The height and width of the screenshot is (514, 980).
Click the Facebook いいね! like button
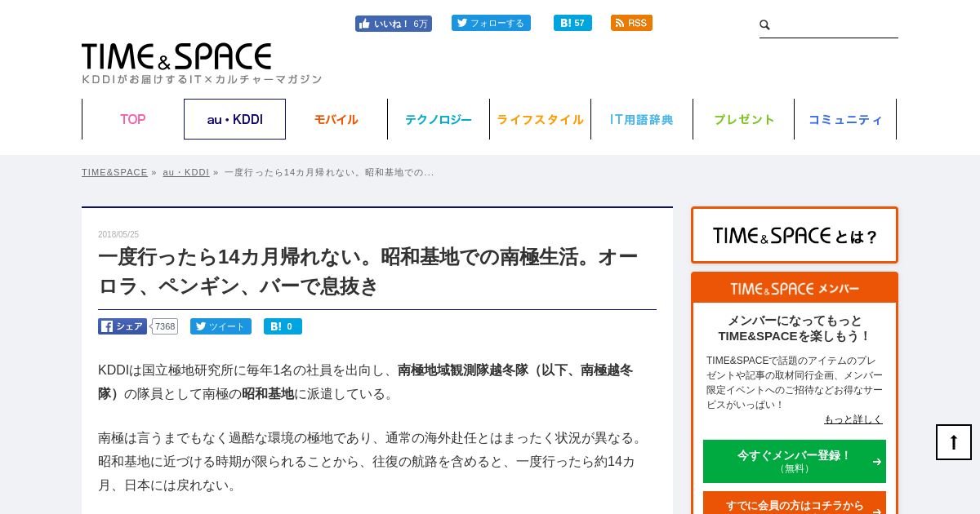coord(393,24)
